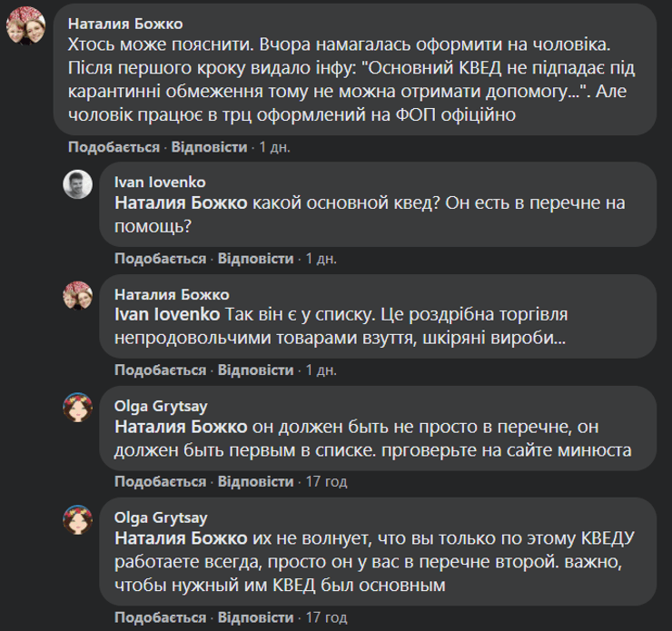
Task: Reply to Ivan Iovenko's comment
Action: [x=255, y=259]
